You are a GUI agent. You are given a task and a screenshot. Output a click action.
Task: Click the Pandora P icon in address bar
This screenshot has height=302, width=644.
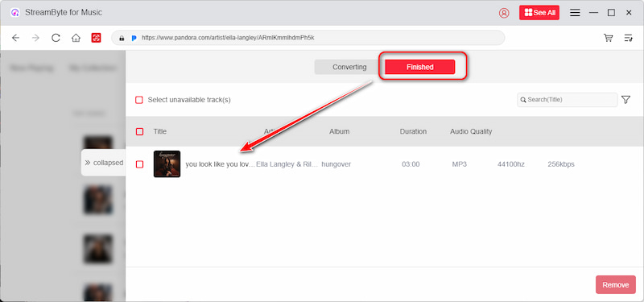pyautogui.click(x=134, y=38)
